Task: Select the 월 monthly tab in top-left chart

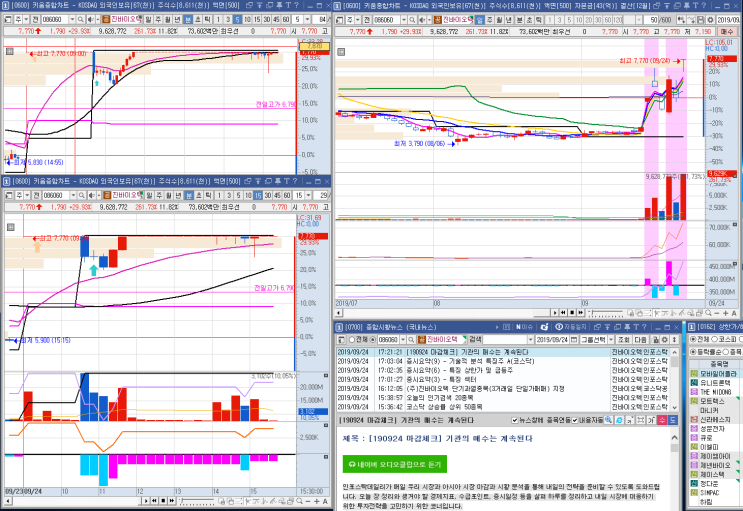Action: tap(168, 19)
